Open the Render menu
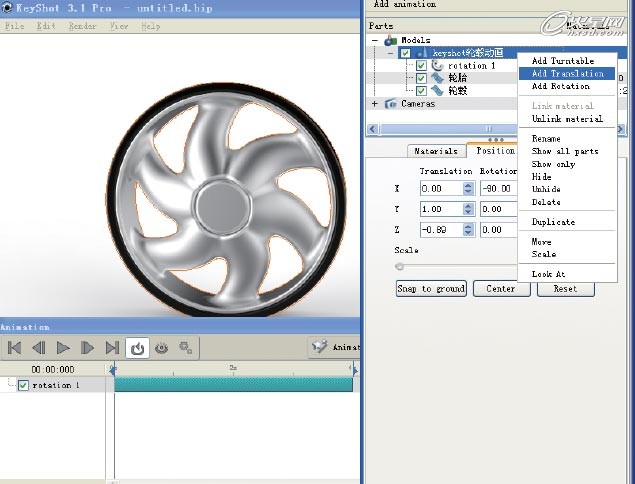Viewport: 635px width, 484px height. pos(81,26)
